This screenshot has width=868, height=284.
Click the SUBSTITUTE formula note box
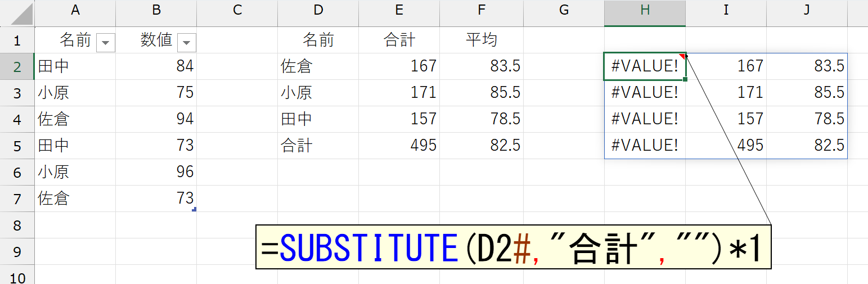(x=512, y=247)
